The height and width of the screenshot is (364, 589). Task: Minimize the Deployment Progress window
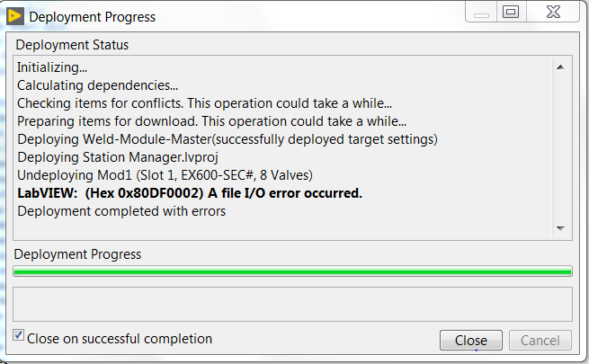pyautogui.click(x=481, y=12)
